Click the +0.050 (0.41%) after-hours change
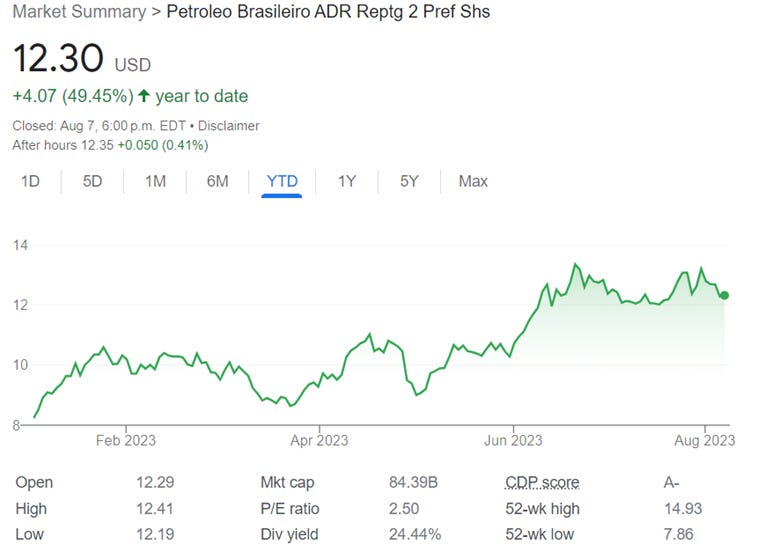Screen dimensions: 780x559 (x=163, y=145)
